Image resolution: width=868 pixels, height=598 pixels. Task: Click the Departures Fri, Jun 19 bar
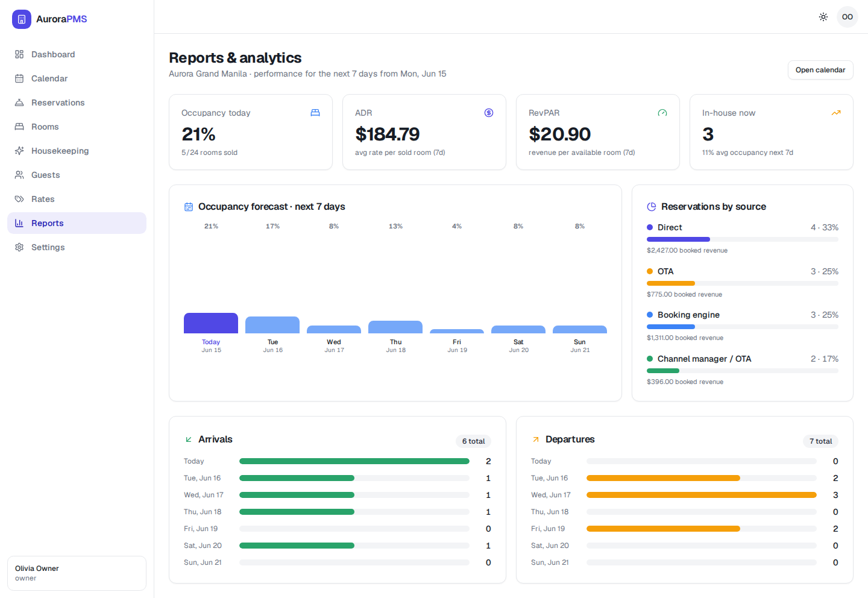click(702, 529)
